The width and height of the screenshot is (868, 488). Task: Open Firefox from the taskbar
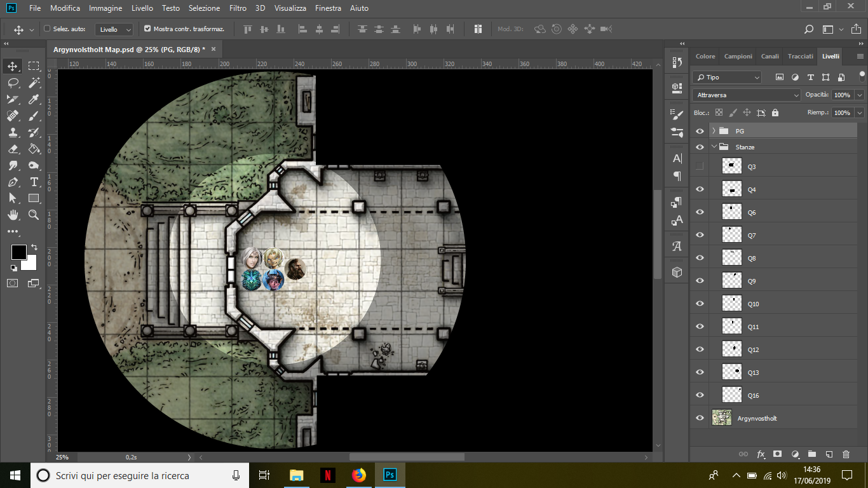pos(359,475)
